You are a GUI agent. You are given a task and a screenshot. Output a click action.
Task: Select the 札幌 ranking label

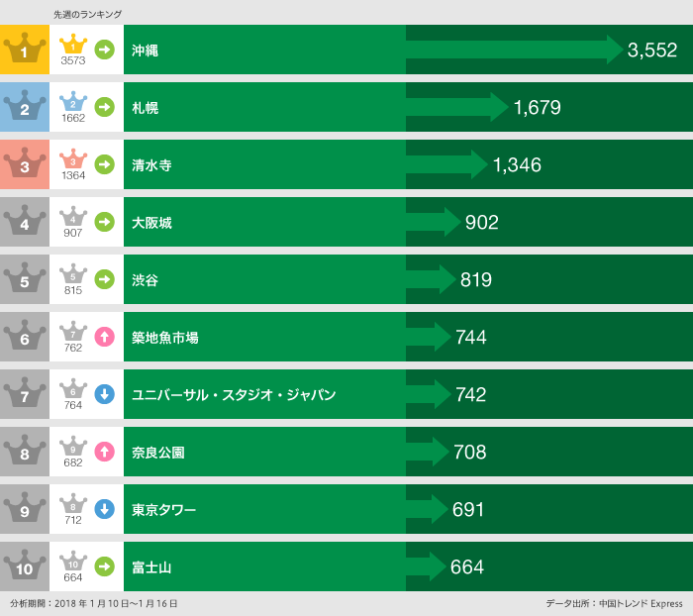pyautogui.click(x=145, y=108)
